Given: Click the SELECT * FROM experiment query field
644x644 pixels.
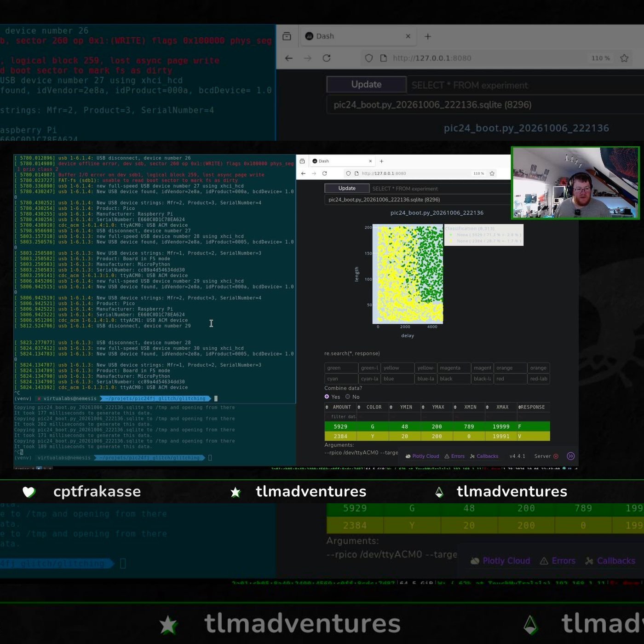Looking at the screenshot, I should coord(441,189).
